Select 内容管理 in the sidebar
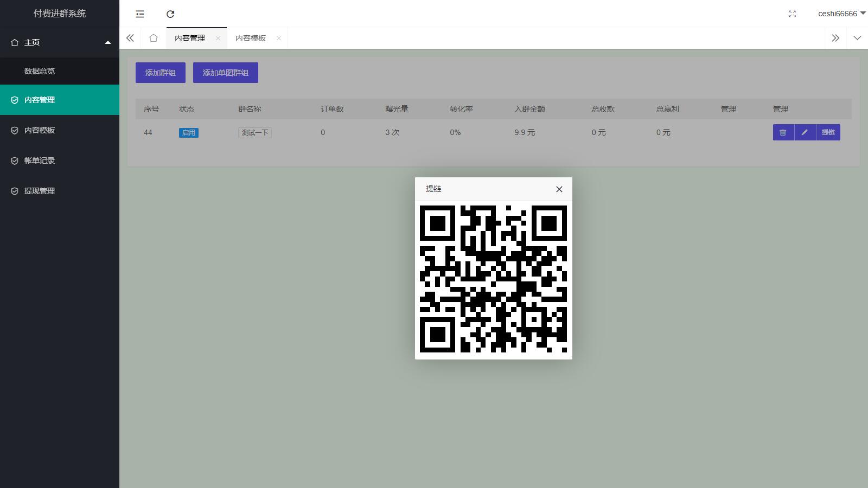This screenshot has height=488, width=868. coord(60,100)
